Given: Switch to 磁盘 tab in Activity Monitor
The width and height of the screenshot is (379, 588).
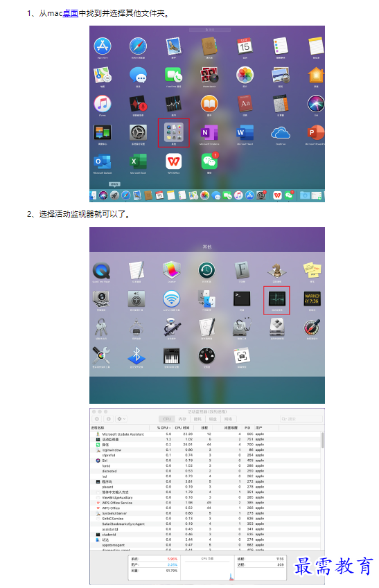Looking at the screenshot, I should pos(213,419).
